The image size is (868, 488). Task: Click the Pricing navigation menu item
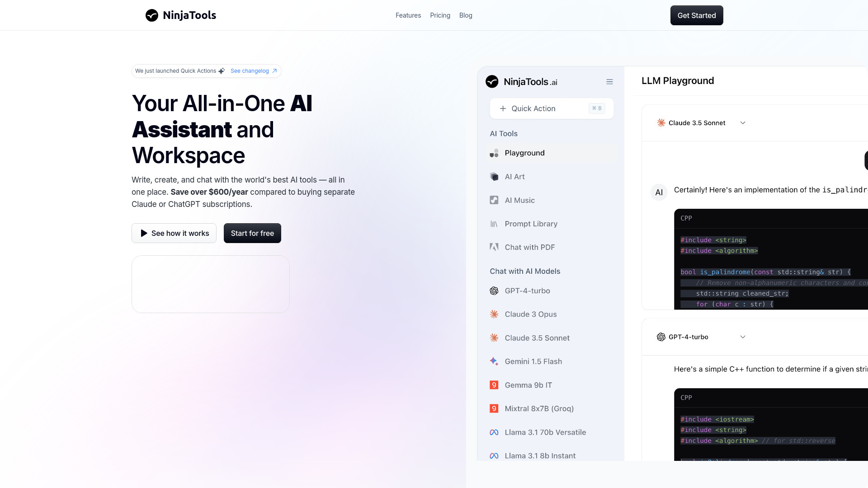(x=440, y=15)
